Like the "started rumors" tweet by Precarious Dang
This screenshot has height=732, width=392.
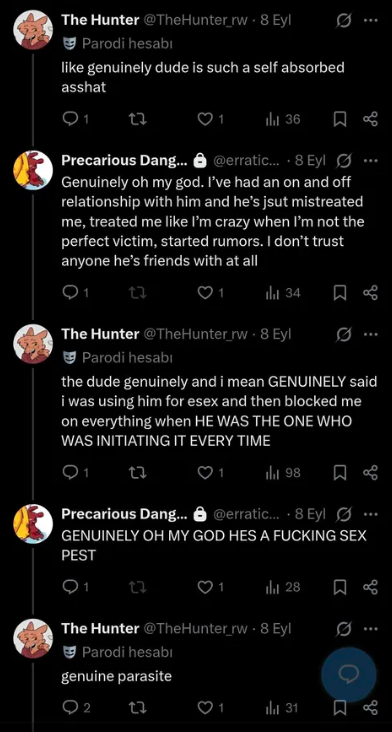[210, 293]
